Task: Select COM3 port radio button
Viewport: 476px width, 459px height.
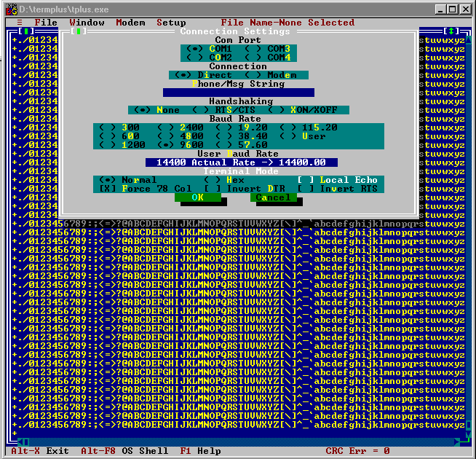Action: click(268, 49)
